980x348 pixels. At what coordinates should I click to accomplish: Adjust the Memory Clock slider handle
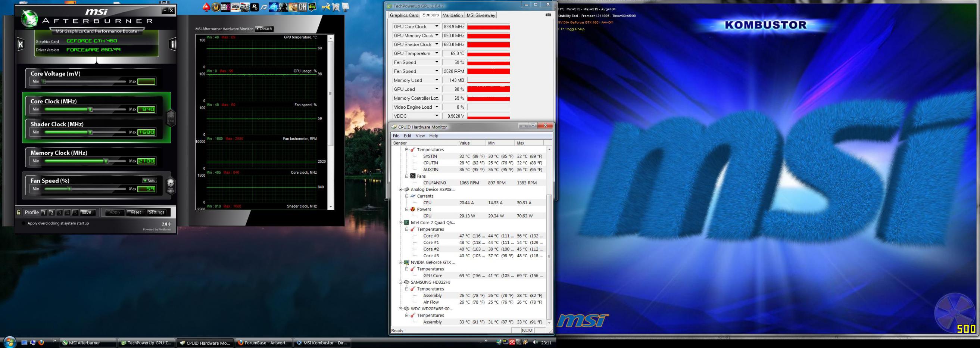pyautogui.click(x=106, y=161)
